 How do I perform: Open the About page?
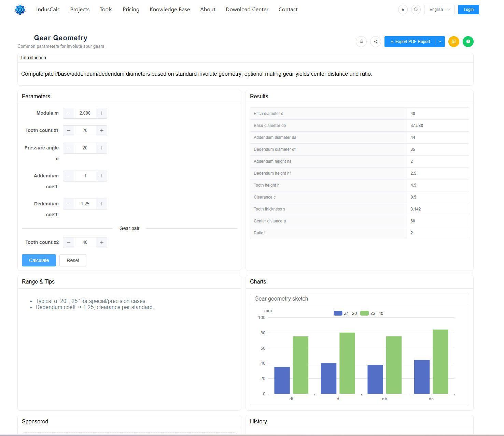click(208, 10)
